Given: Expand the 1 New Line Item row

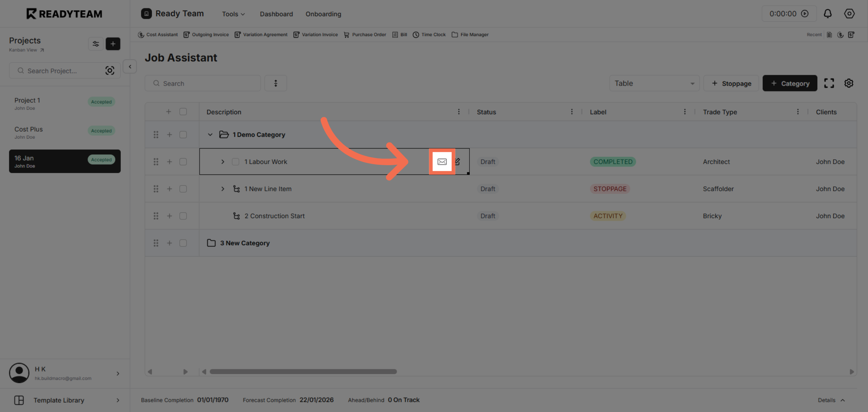Looking at the screenshot, I should click(x=223, y=189).
